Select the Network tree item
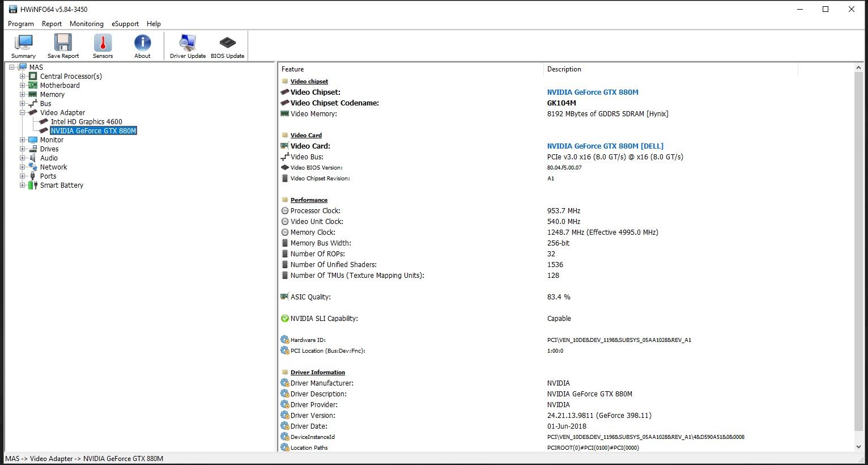The height and width of the screenshot is (465, 868). (x=53, y=167)
